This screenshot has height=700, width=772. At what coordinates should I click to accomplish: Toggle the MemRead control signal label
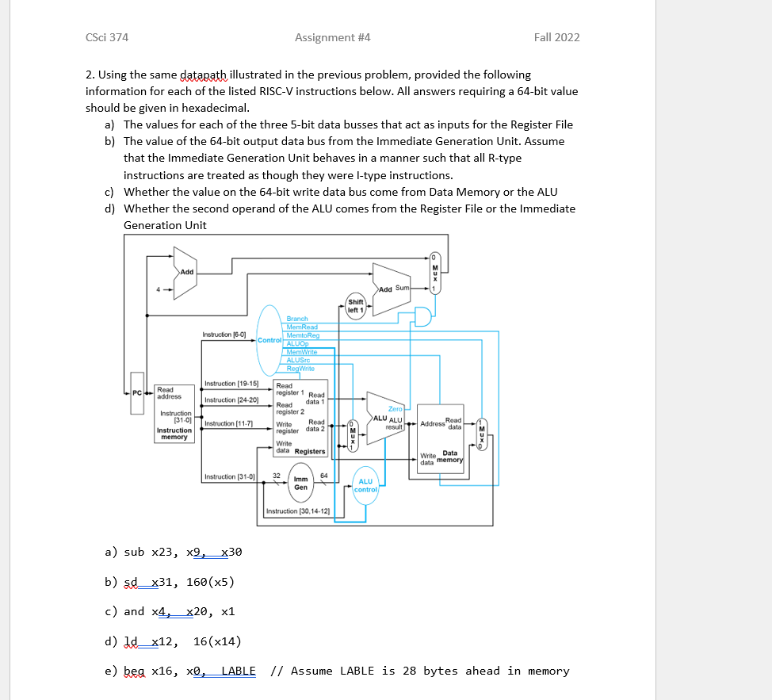point(302,327)
